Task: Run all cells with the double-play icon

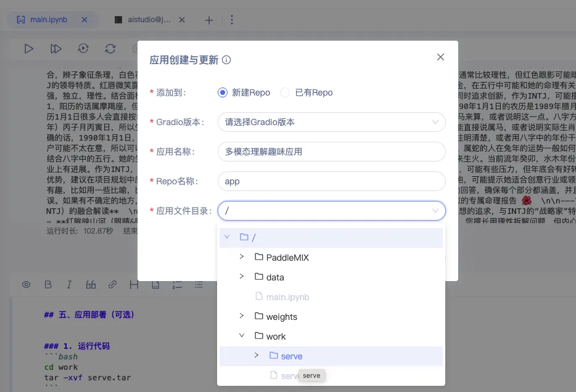Action: (56, 49)
